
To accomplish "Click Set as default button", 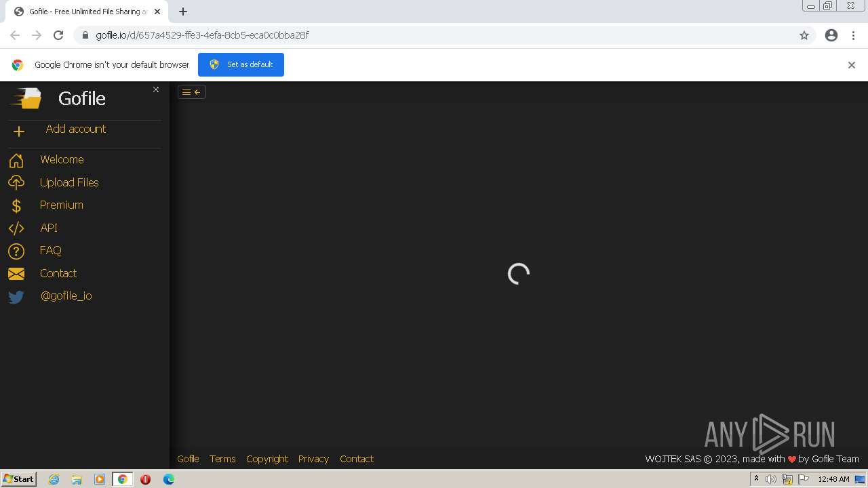I will (241, 64).
